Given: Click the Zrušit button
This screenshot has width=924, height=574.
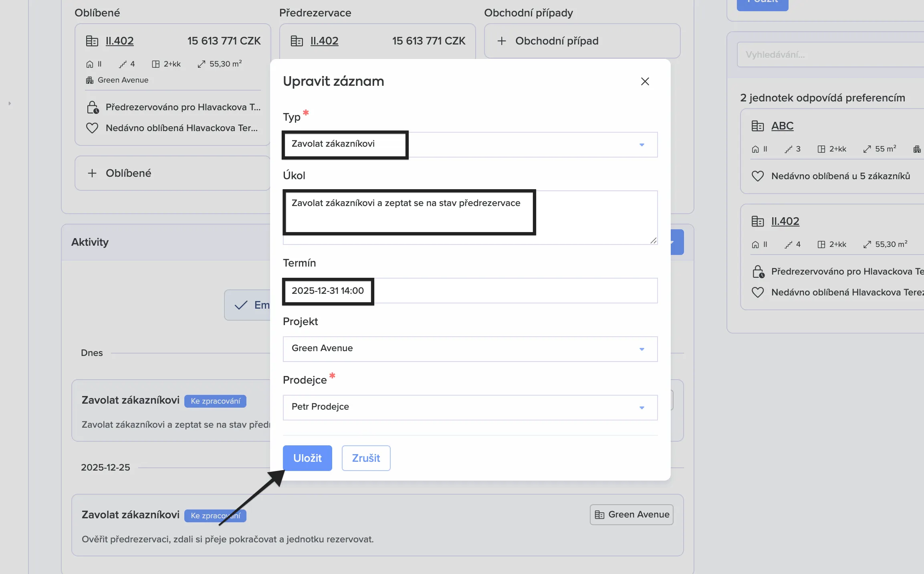Looking at the screenshot, I should click(366, 458).
